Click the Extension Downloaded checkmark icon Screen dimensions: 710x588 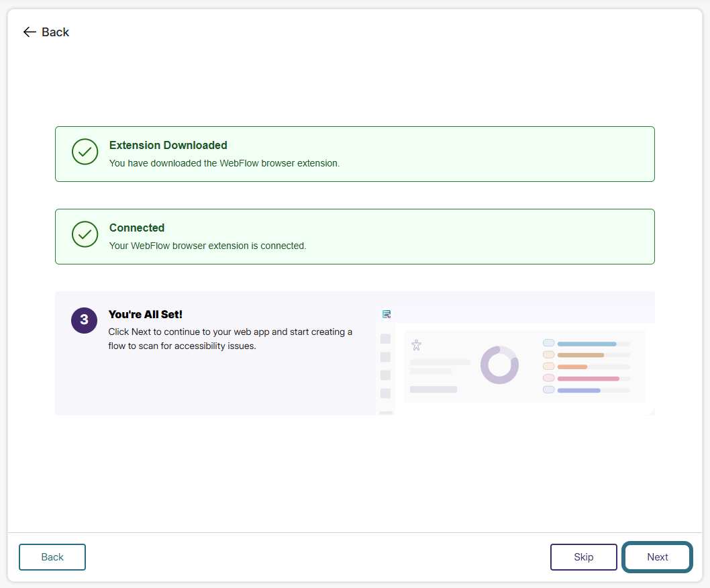pos(85,152)
